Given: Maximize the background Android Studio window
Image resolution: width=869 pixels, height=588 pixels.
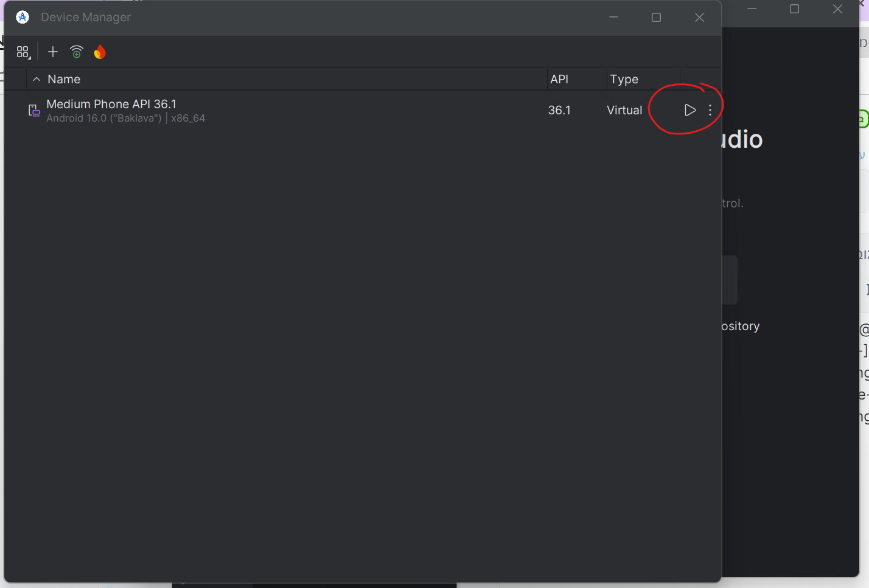Looking at the screenshot, I should point(794,9).
